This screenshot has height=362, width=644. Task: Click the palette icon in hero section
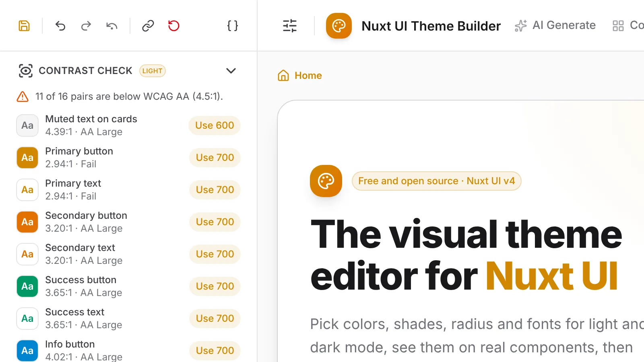click(326, 181)
